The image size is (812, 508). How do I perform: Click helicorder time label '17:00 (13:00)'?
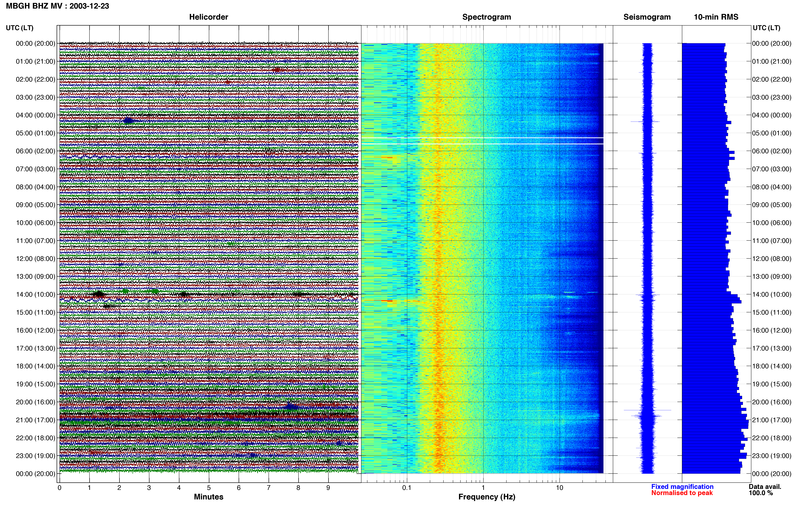(35, 348)
